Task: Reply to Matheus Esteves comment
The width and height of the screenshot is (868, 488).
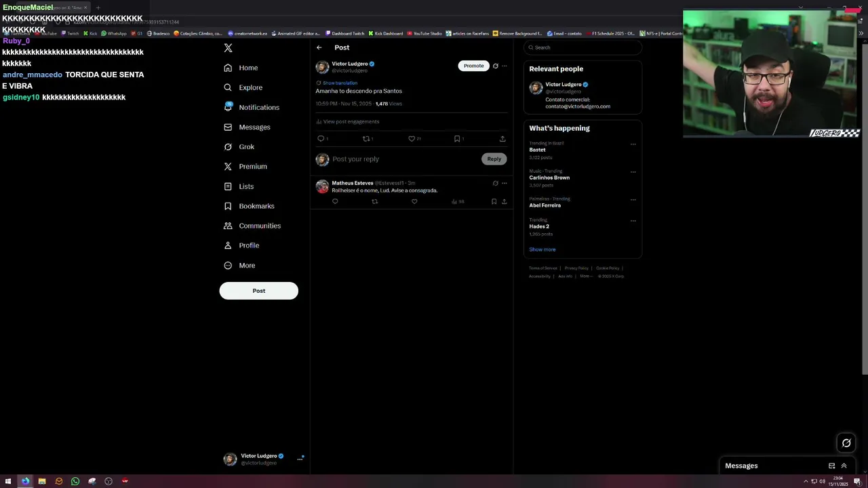Action: click(335, 201)
